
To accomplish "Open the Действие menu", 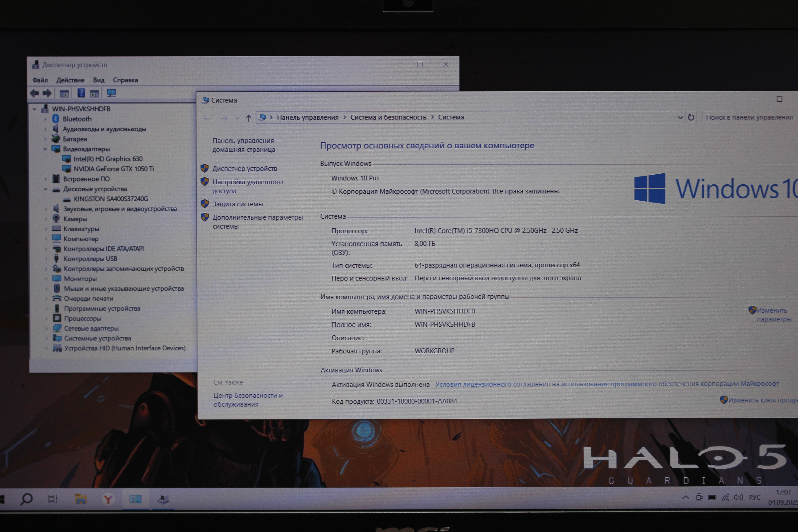I will pyautogui.click(x=70, y=80).
